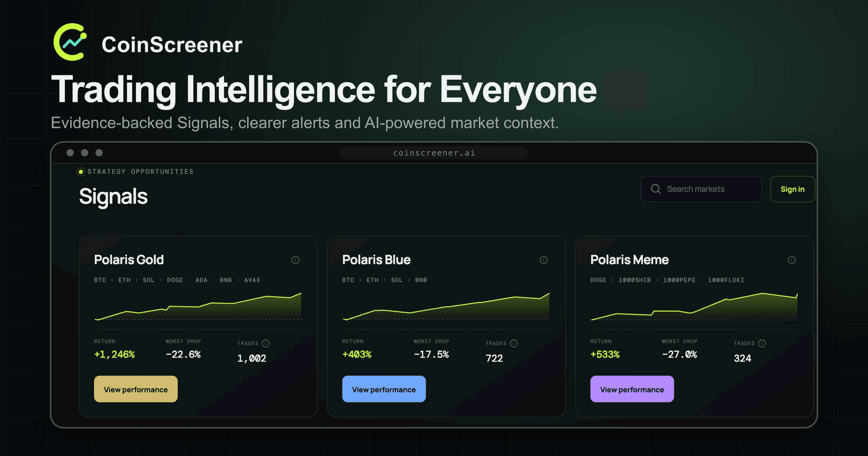
Task: Click the 324 trades value
Action: tap(742, 358)
